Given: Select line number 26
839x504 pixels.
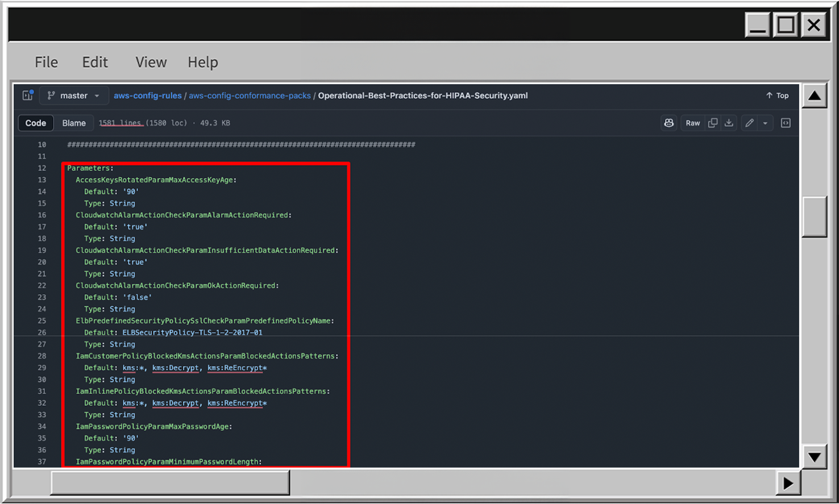Looking at the screenshot, I should [42, 332].
